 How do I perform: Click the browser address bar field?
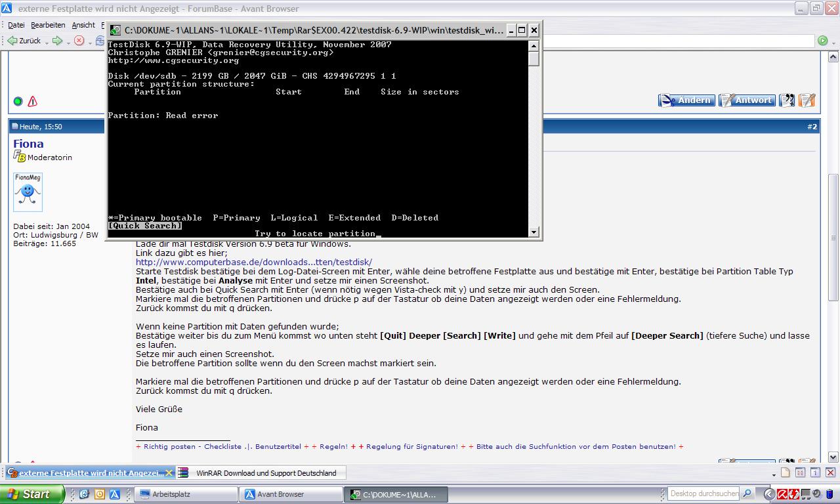click(678, 41)
